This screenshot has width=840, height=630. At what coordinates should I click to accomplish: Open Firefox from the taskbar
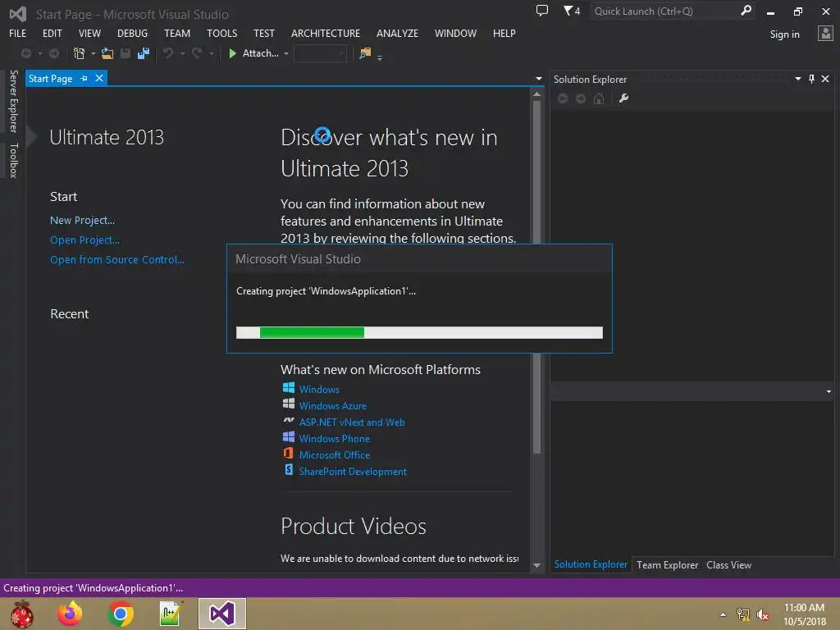click(x=71, y=614)
